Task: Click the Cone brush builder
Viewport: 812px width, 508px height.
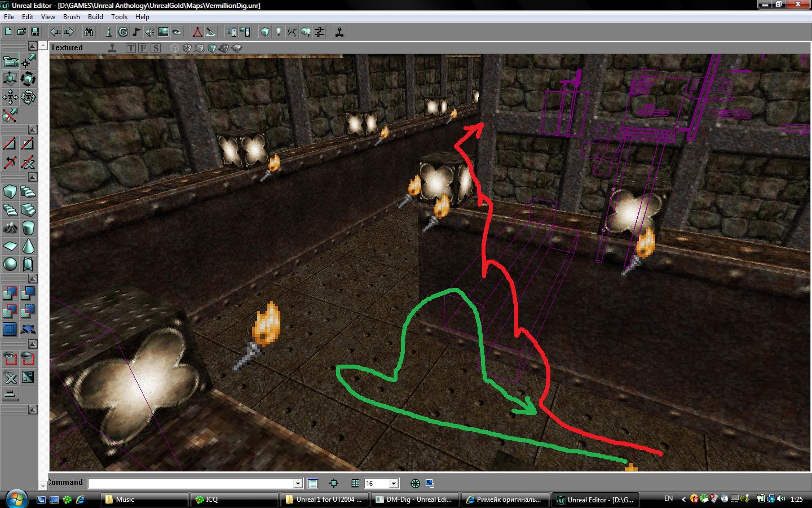Action: click(28, 246)
